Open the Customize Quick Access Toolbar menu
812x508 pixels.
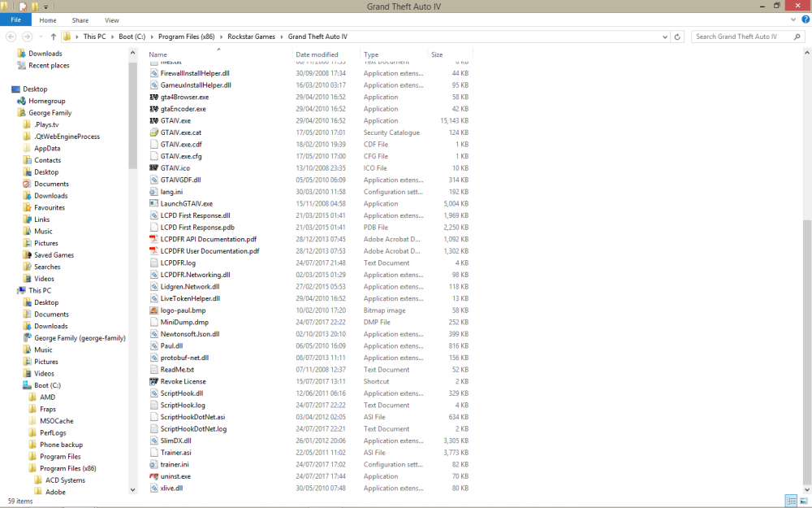(45, 7)
